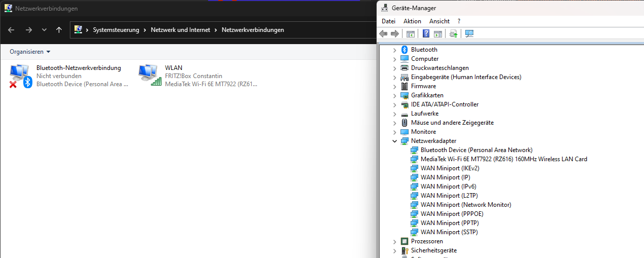
Task: Click IDE ATA/ATAPI-Controller icon
Action: pyautogui.click(x=405, y=104)
